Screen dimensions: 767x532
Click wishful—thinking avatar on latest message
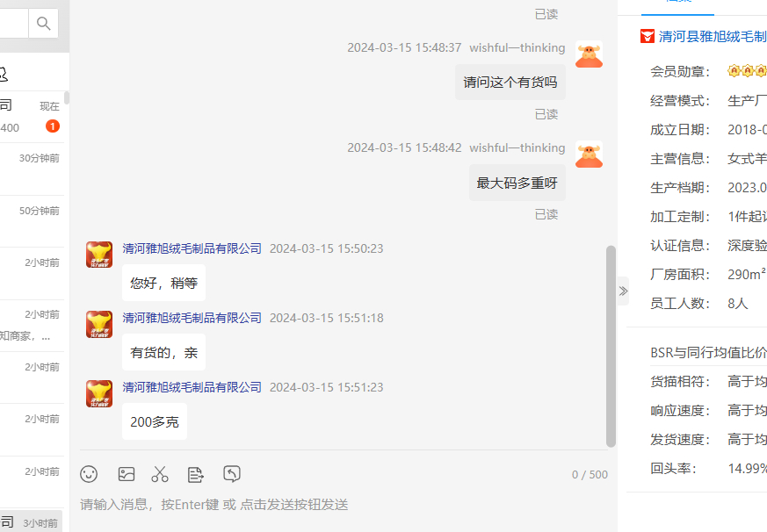pos(589,155)
